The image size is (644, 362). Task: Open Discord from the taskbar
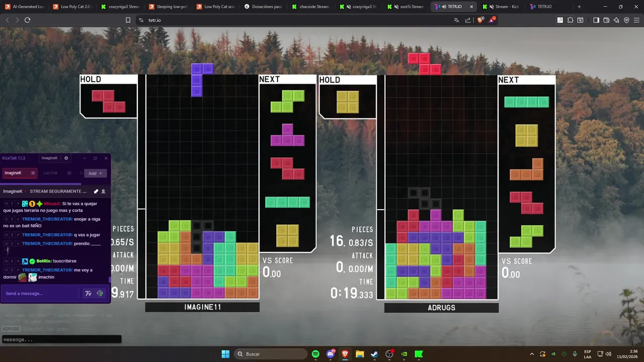(330, 354)
